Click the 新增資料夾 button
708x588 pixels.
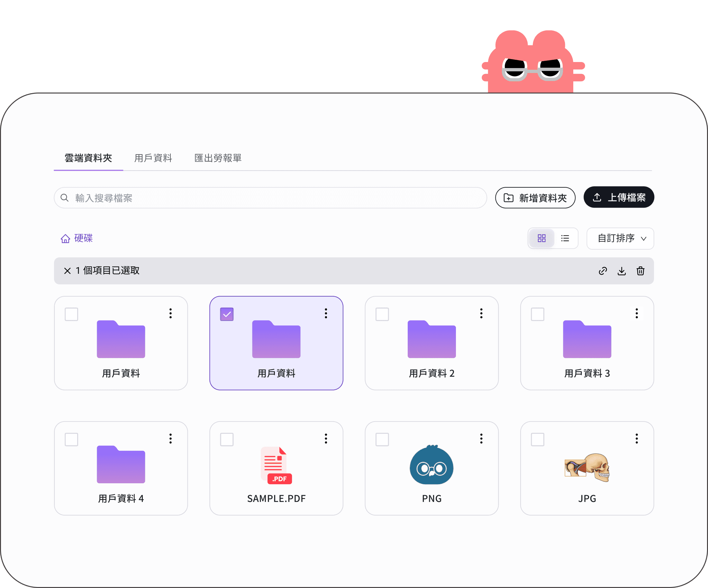535,198
